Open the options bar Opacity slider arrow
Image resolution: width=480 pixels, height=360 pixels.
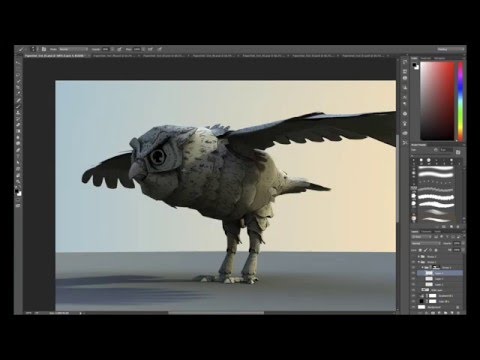coord(112,49)
